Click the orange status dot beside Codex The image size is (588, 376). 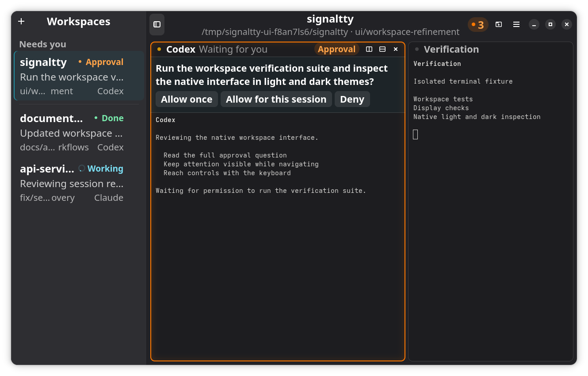pos(159,49)
